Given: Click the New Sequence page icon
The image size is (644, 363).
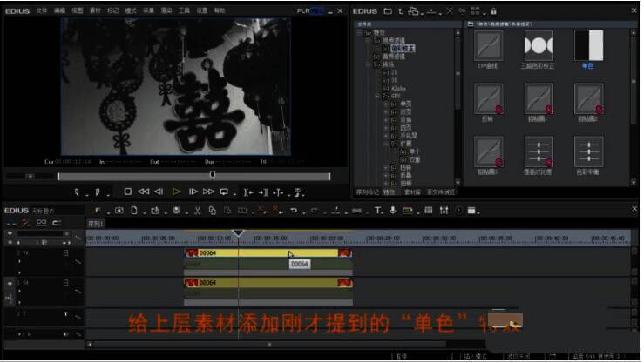Looking at the screenshot, I should coord(134,211).
